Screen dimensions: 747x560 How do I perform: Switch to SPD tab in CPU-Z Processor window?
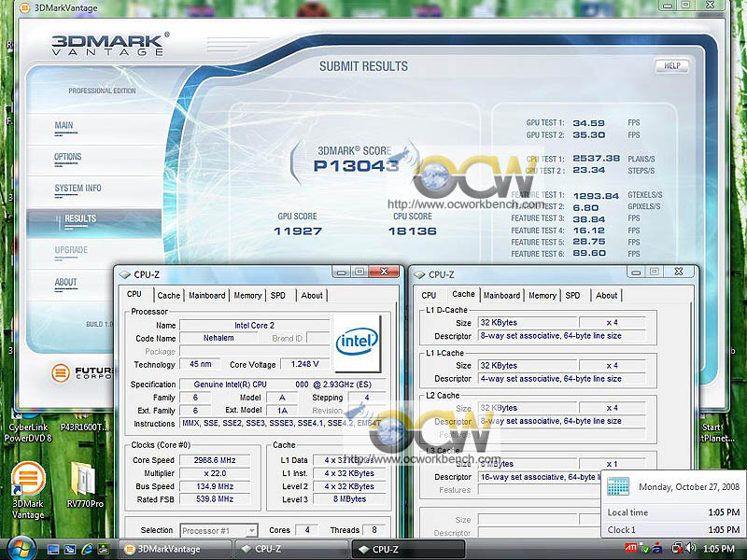278,296
